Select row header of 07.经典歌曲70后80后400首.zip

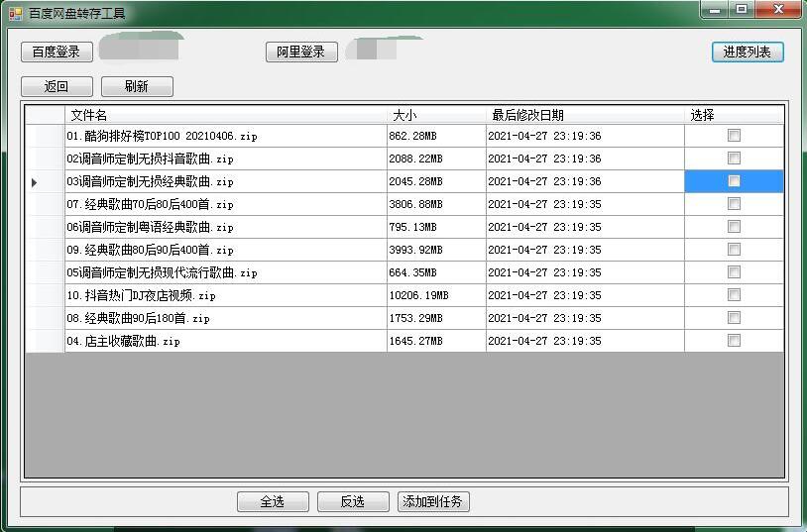click(45, 204)
